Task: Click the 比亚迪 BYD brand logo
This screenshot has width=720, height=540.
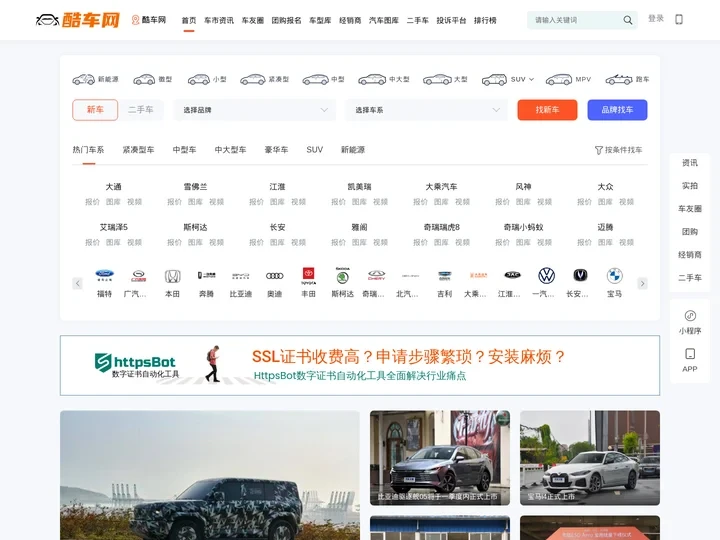Action: (241, 276)
